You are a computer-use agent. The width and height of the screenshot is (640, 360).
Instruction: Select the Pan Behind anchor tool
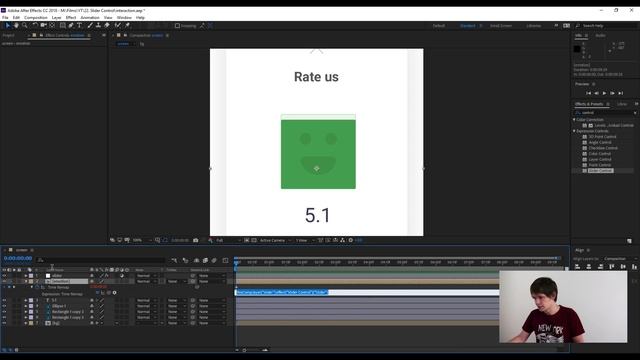52,25
